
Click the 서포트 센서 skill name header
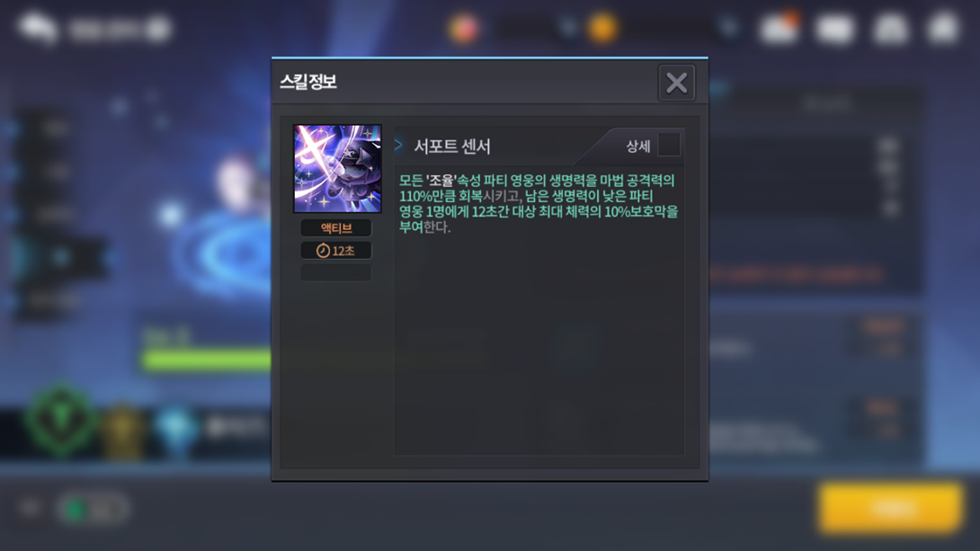click(x=452, y=147)
